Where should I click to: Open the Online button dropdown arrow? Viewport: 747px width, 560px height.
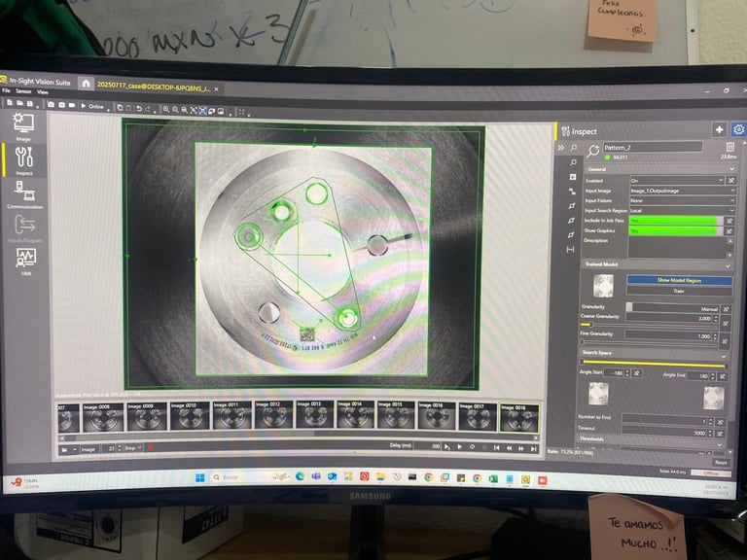108,110
